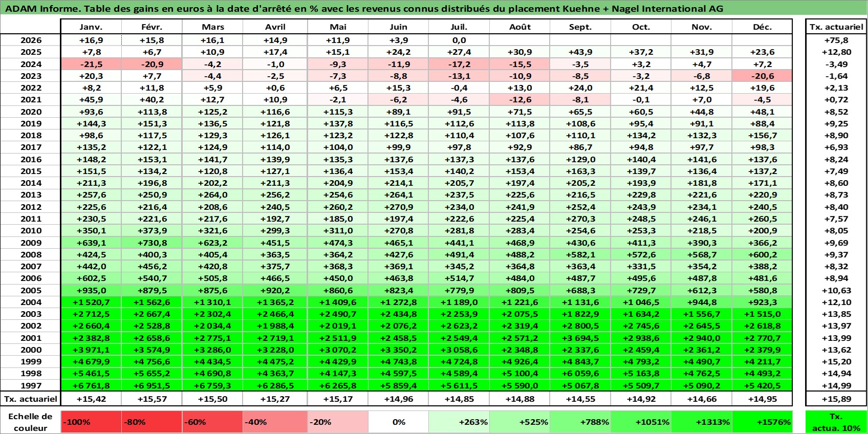This screenshot has height=434, width=868.
Task: Select the Févr. actuarial rate +15,57
Action: click(x=152, y=399)
